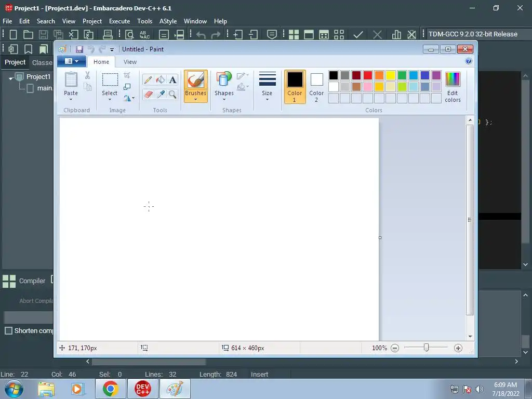Viewport: 532px width, 399px height.
Task: Open the AStyle menu in Dev-C++
Action: point(168,21)
